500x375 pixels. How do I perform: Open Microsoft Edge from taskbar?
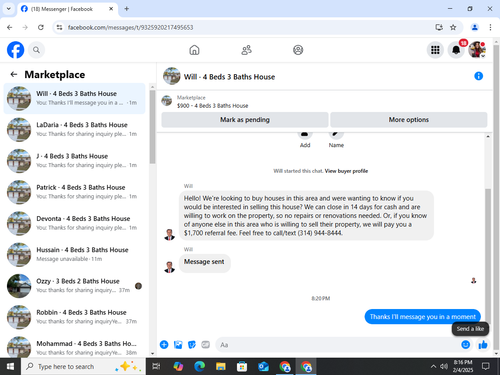[199, 367]
